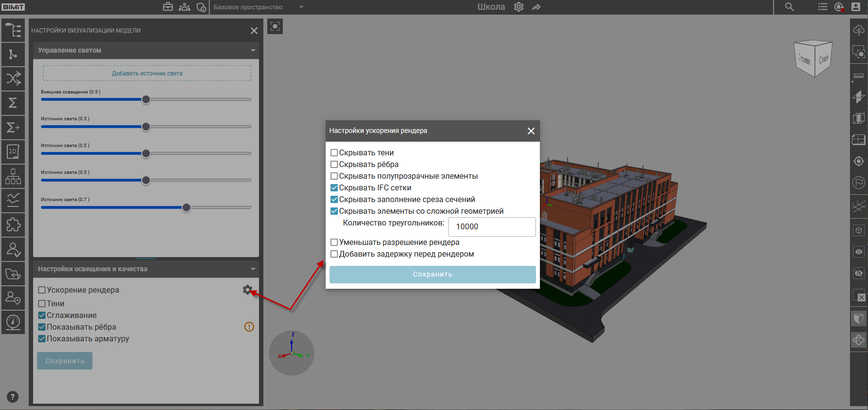
Task: Click the fit-to-view icon above viewport
Action: point(275,26)
